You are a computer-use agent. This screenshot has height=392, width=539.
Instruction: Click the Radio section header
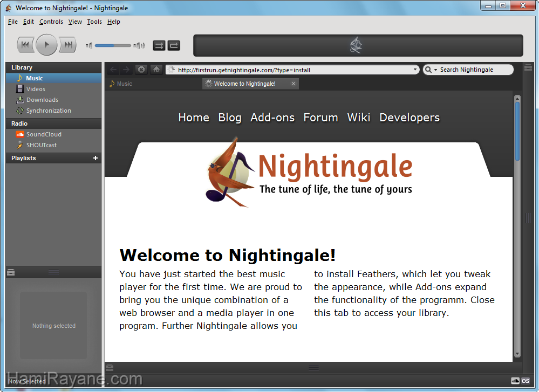click(53, 123)
